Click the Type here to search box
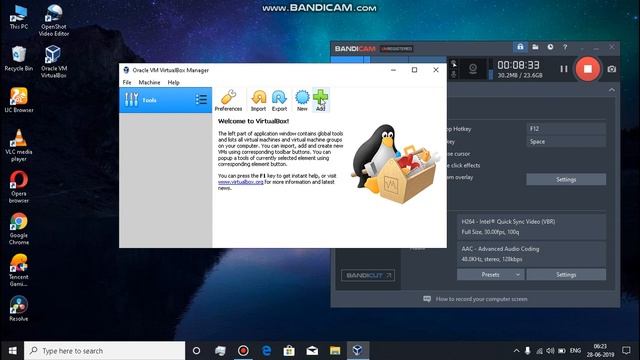The width and height of the screenshot is (640, 360). [104, 351]
